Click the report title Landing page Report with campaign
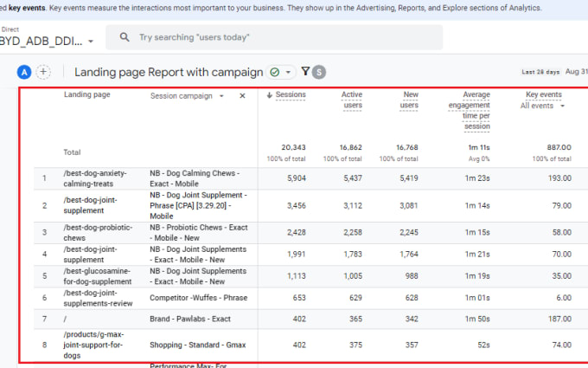 [169, 72]
